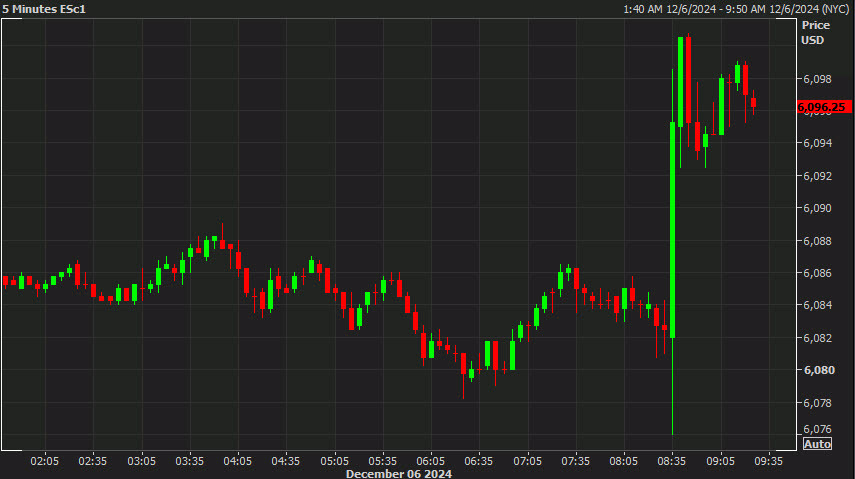Screen dimensions: 855x479
Task: Click the 09:35 time axis label
Action: click(x=768, y=461)
